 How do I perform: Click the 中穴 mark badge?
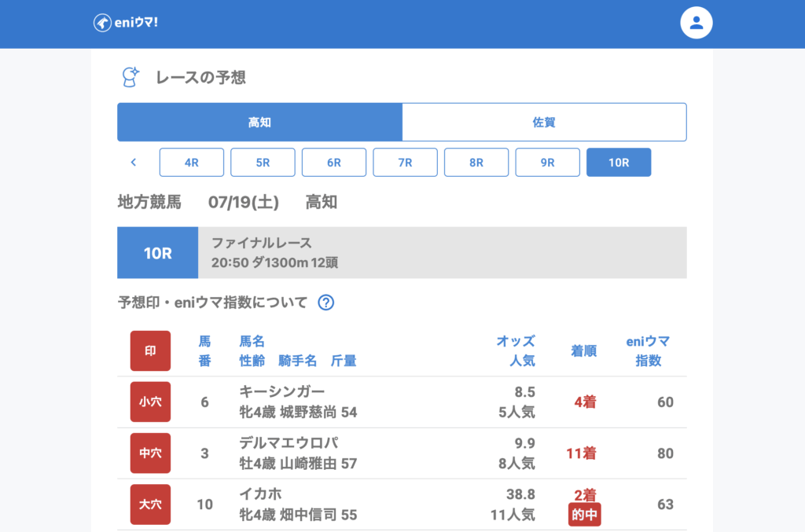pos(150,453)
